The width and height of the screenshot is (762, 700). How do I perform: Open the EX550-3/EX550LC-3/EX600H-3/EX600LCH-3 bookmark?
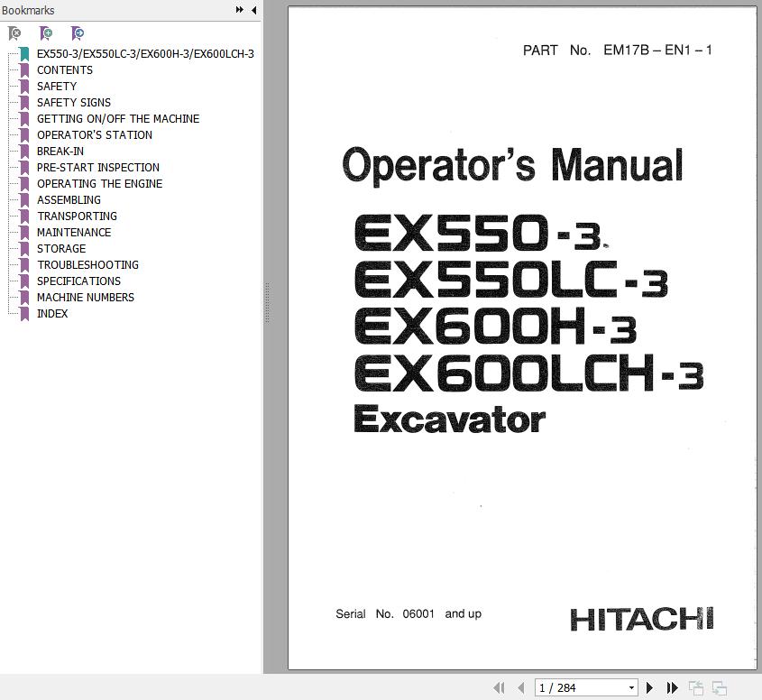click(145, 54)
